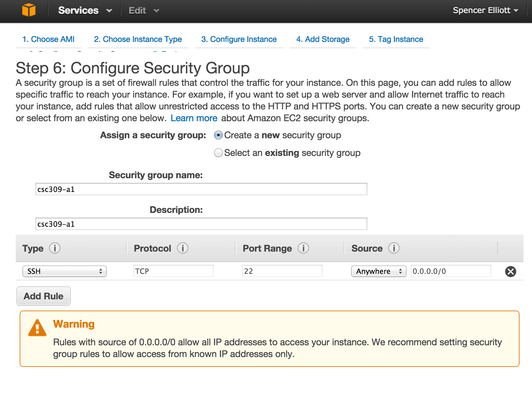Click the AWS cube logo

(30, 10)
